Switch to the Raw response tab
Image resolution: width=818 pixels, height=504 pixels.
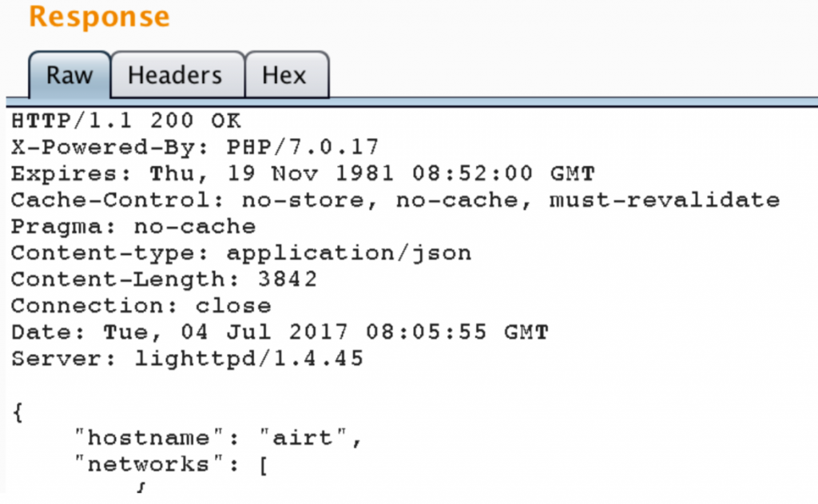click(x=69, y=74)
